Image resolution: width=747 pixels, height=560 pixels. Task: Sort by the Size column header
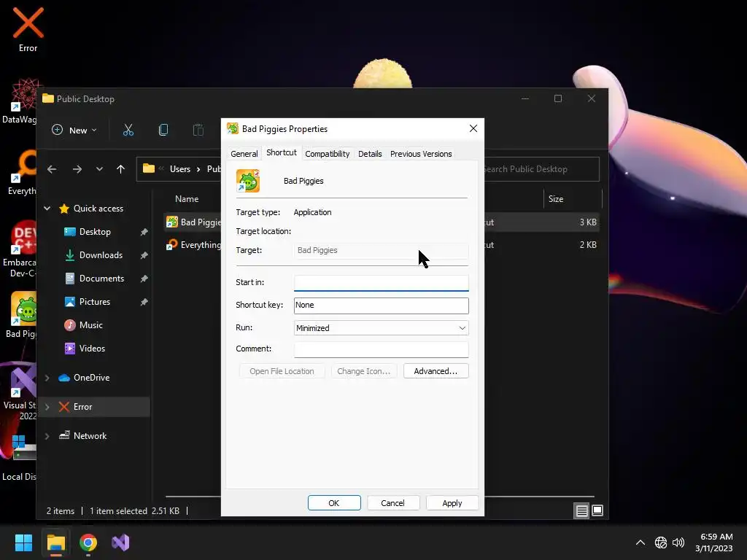[x=555, y=199]
